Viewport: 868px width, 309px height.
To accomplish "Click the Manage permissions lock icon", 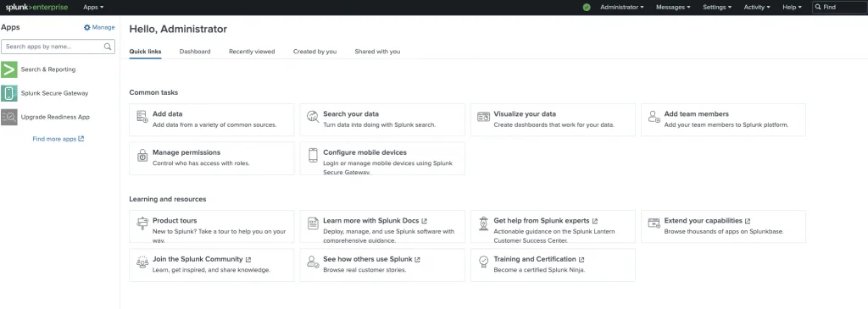I will pos(142,155).
